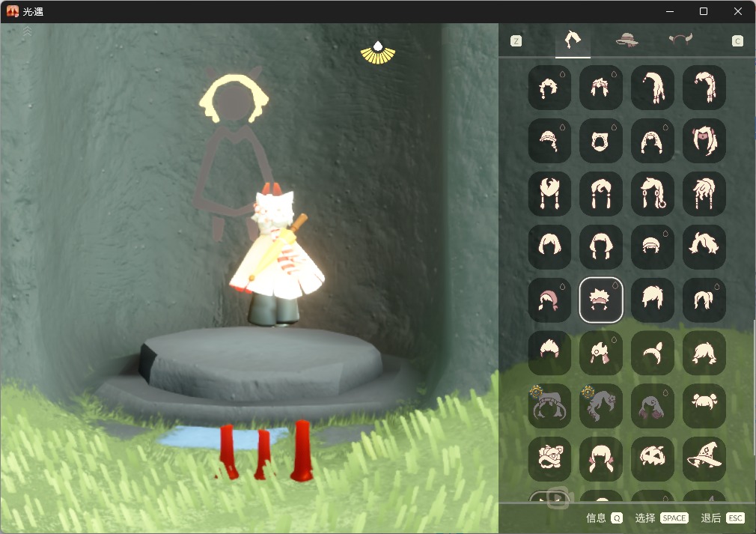Select long side ponytail with beaded ends
This screenshot has width=756, height=534.
tap(653, 88)
